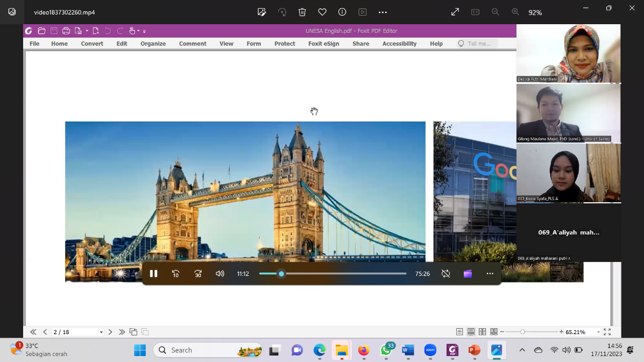Zoom in with Photos magnifier plus
Image resolution: width=644 pixels, height=362 pixels.
[515, 12]
